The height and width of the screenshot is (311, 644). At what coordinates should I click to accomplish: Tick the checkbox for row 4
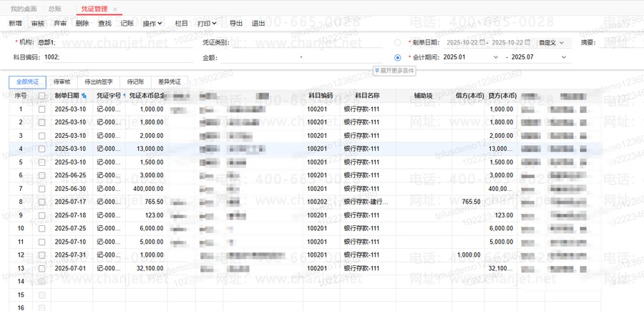pyautogui.click(x=42, y=149)
